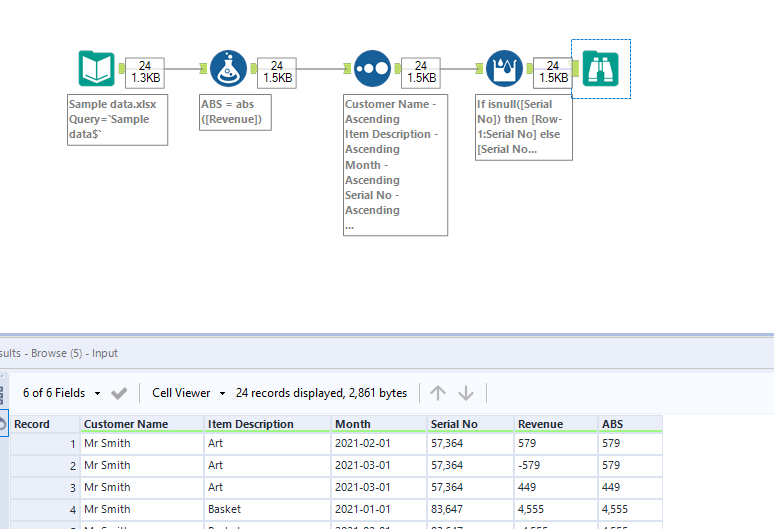This screenshot has height=529, width=774.
Task: Open the Browse tool binoculars icon
Action: (601, 69)
